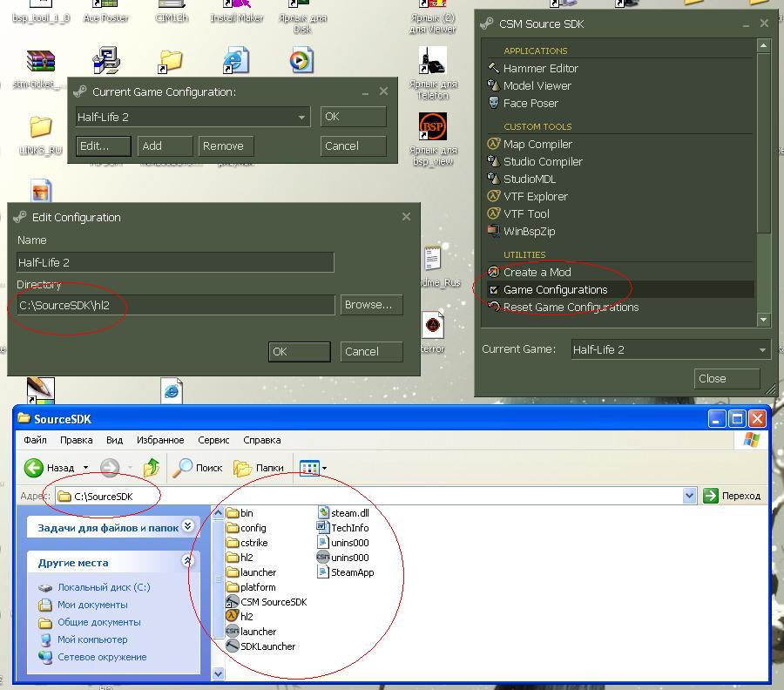Screen dimensions: 784x690
Task: Click the Up folder toolbar icon
Action: tap(152, 468)
